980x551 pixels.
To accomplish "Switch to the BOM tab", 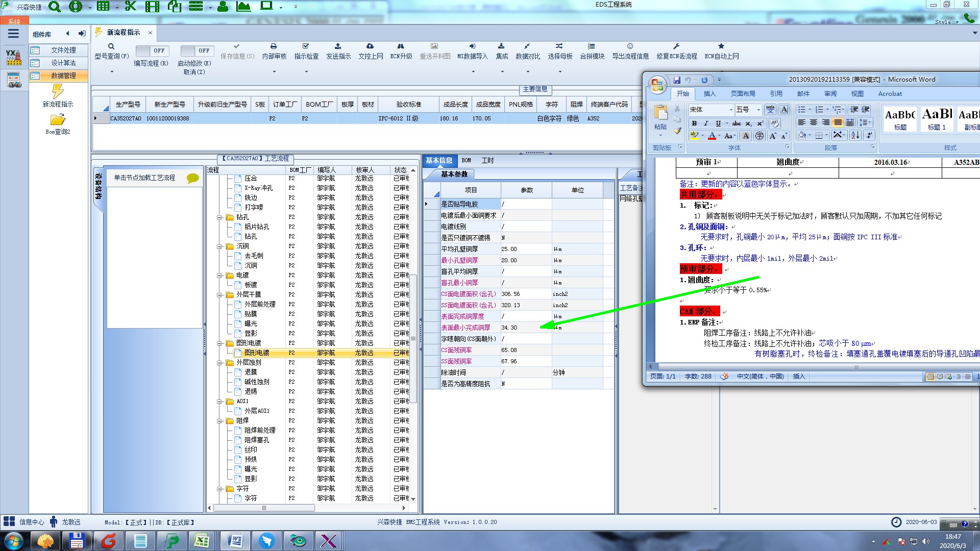I will pos(466,160).
